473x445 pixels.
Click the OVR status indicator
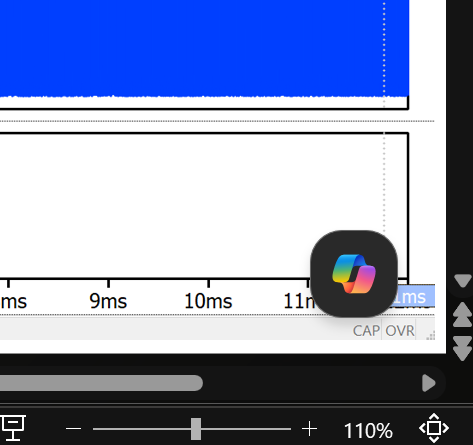click(x=400, y=331)
